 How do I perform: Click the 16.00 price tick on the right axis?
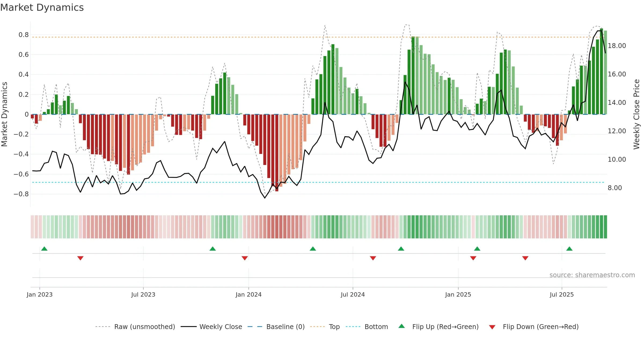(617, 74)
